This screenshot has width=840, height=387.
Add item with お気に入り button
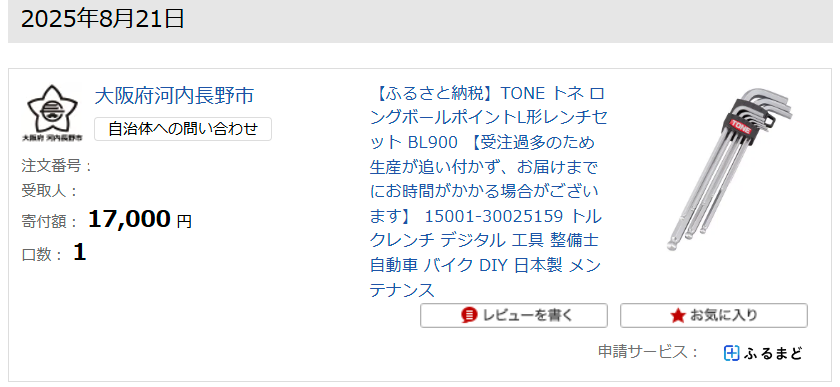pos(714,316)
